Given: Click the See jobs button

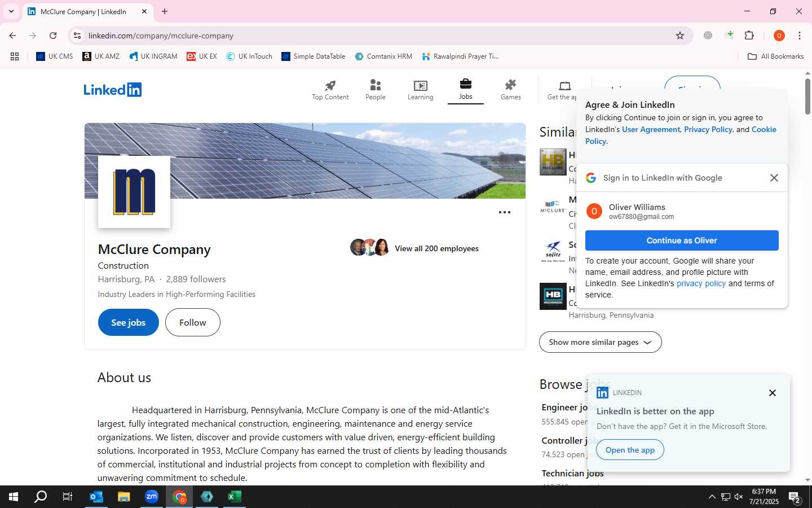Looking at the screenshot, I should point(129,322).
